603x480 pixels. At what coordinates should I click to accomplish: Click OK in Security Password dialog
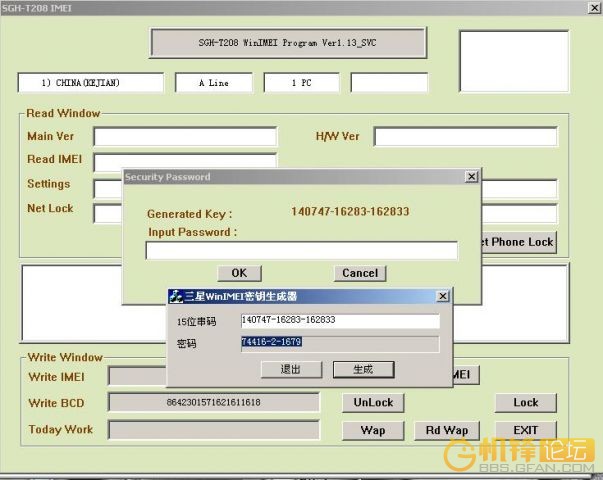(239, 273)
